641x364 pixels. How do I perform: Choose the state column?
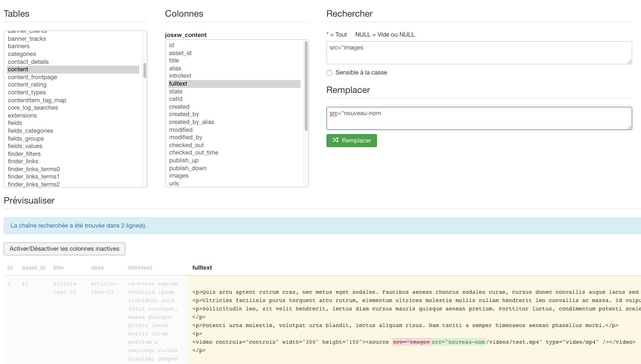[234, 92]
